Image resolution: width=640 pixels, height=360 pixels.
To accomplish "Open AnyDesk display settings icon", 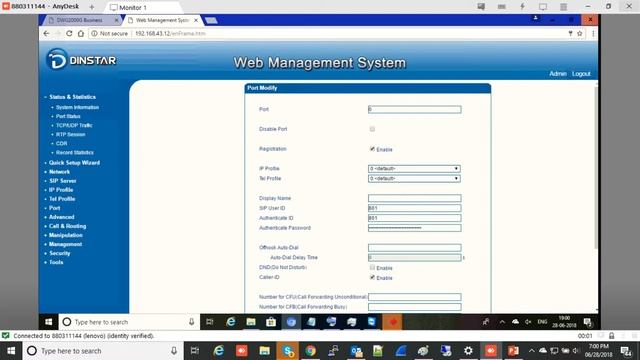I will click(x=543, y=7).
